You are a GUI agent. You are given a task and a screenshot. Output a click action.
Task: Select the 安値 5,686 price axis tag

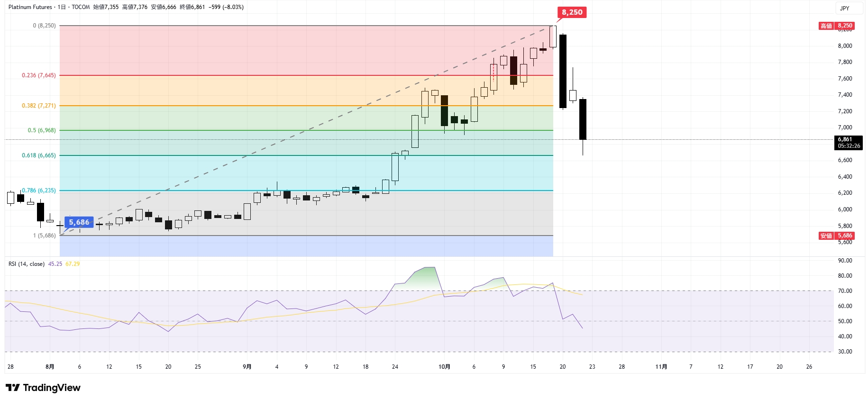click(x=837, y=236)
